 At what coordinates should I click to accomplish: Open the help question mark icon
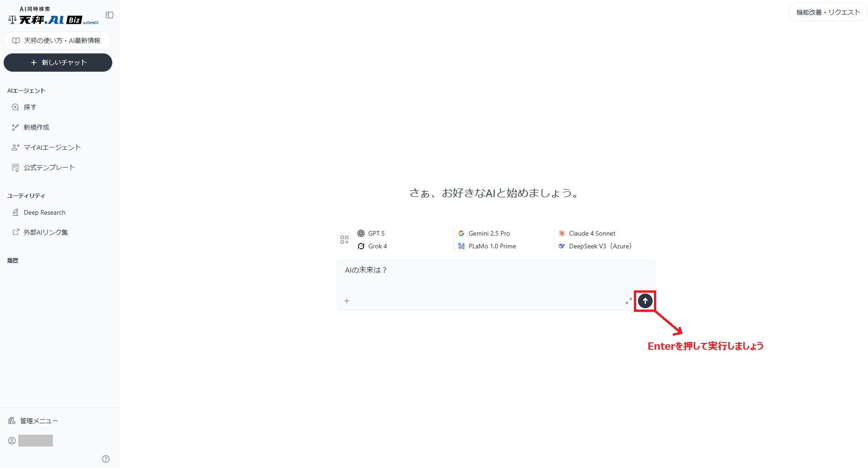coord(106,459)
